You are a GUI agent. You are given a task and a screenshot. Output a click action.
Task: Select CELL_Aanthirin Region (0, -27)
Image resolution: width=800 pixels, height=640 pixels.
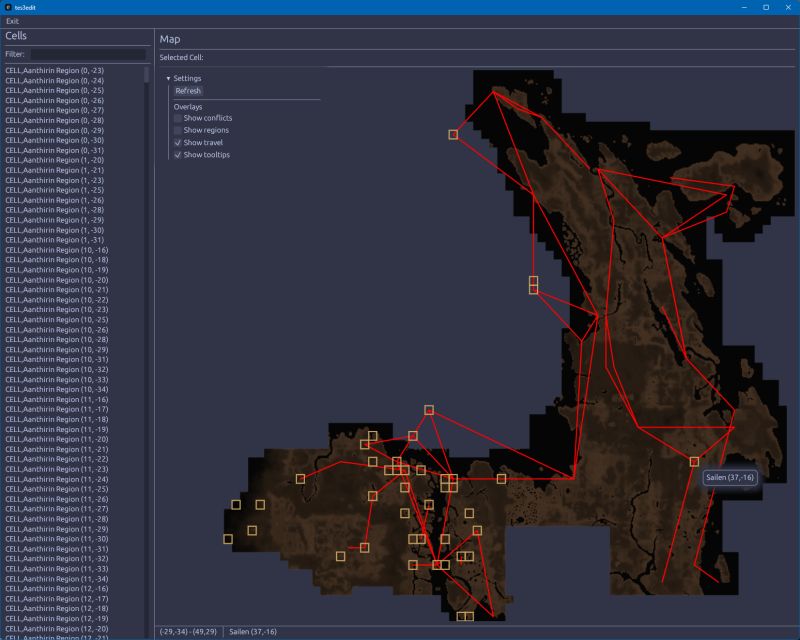pyautogui.click(x=55, y=110)
